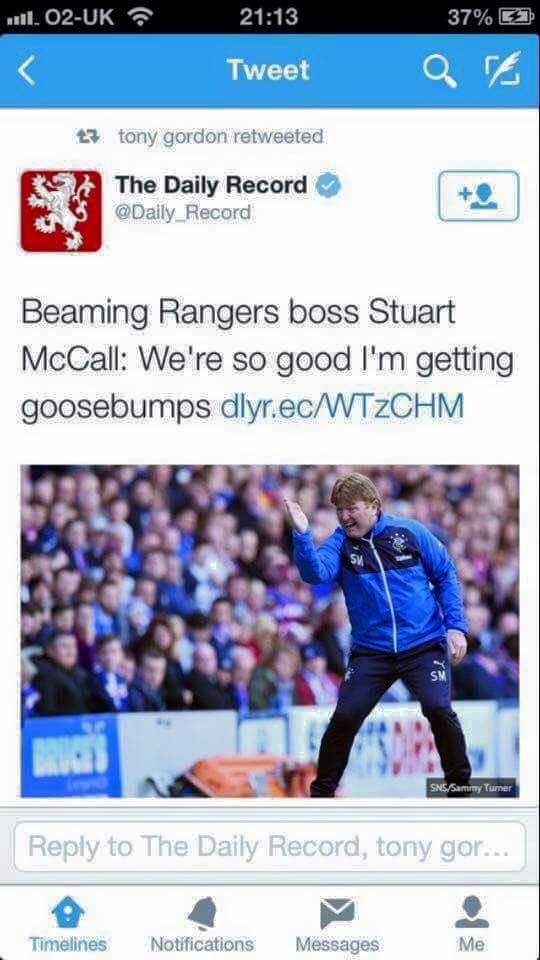Viewport: 540px width, 960px height.
Task: Compose a new tweet with the quill icon
Action: click(x=503, y=69)
